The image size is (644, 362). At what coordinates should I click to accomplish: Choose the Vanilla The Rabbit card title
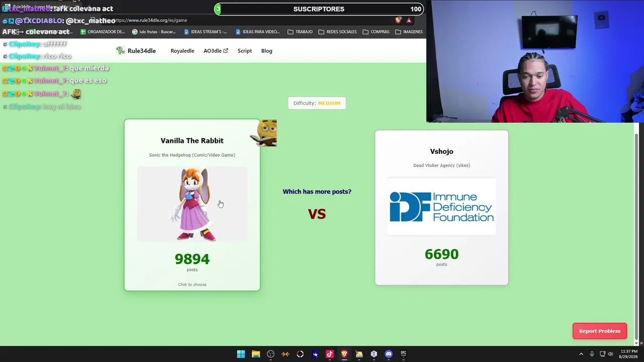192,141
